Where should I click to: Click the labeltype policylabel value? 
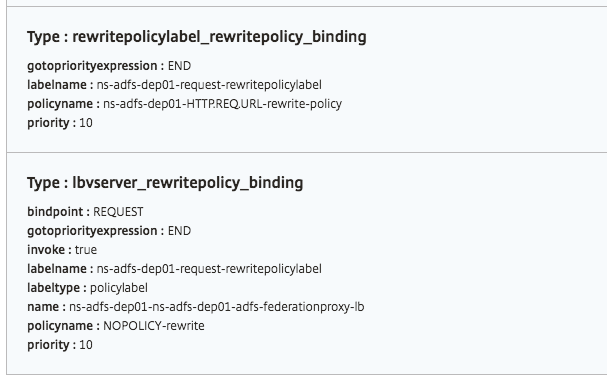click(119, 288)
